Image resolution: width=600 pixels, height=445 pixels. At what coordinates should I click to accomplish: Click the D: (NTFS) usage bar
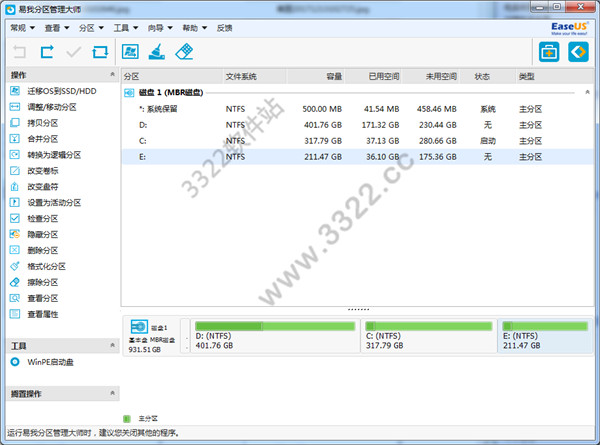(x=275, y=326)
